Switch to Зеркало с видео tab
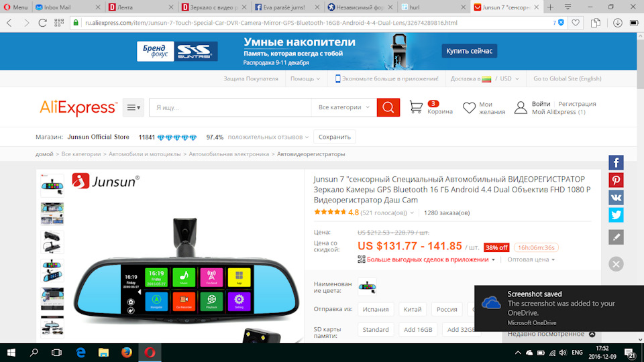This screenshot has width=644, height=362. [x=213, y=7]
